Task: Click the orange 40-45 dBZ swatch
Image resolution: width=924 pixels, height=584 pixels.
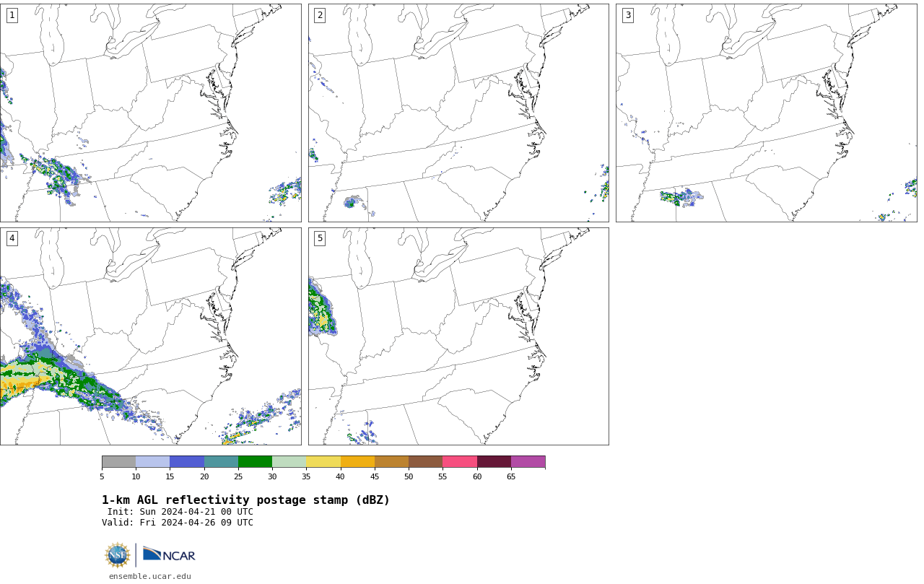Action: (357, 462)
